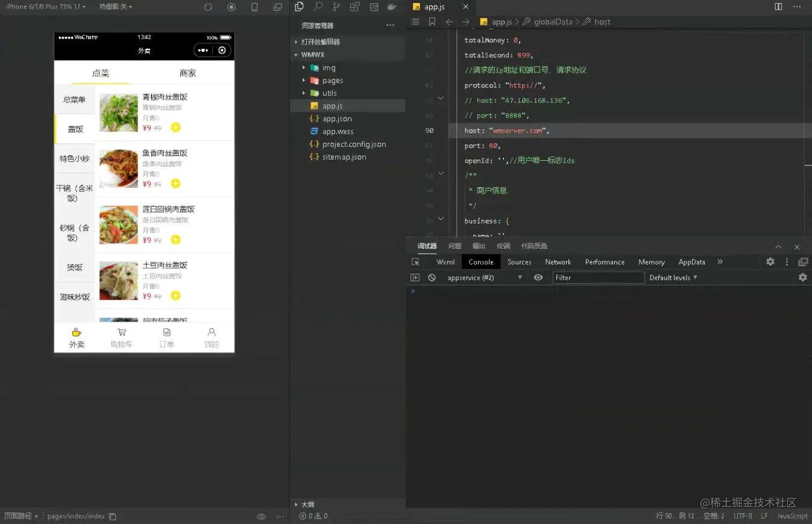Viewport: 812px width, 524px height.
Task: Expand the 打开的编辑器 section
Action: [x=348, y=42]
